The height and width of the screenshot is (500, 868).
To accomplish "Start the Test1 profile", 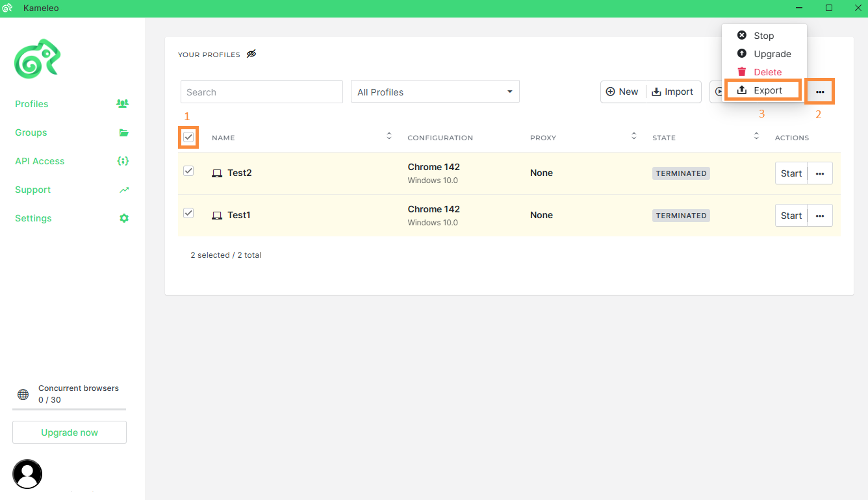I will pos(791,216).
